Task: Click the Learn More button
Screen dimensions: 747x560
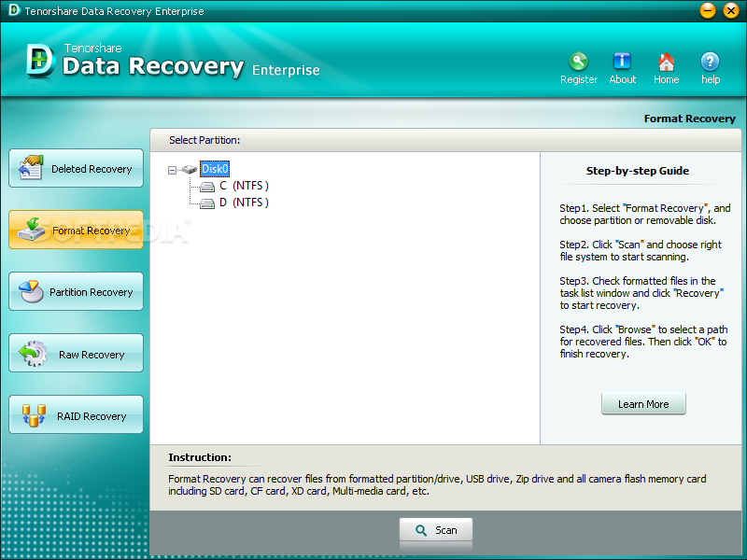Action: (643, 404)
